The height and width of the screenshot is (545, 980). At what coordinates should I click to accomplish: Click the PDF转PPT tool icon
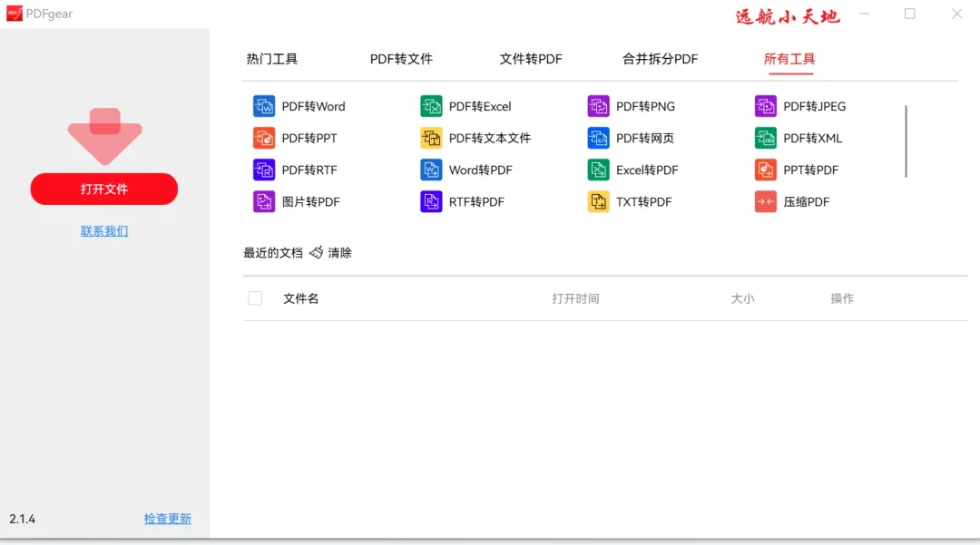point(264,138)
